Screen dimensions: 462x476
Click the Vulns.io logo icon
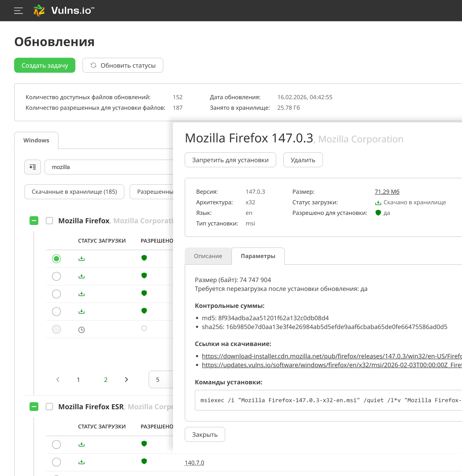tap(39, 11)
